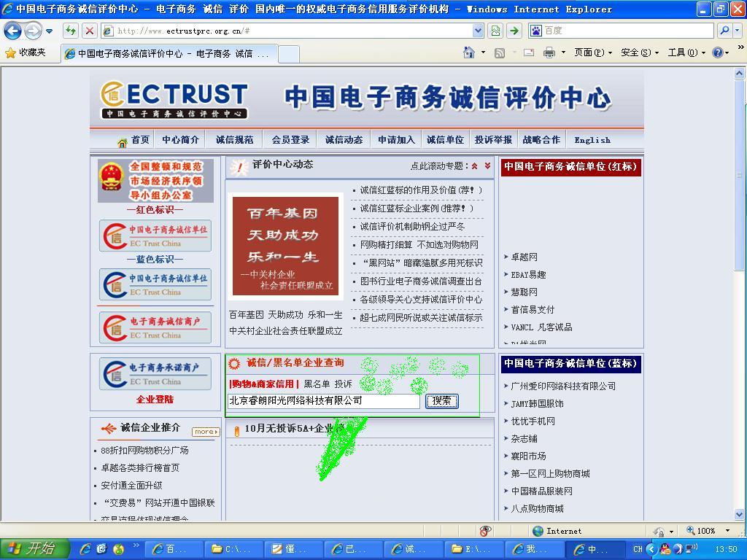
Task: Click the ECTRUST site logo
Action: pos(174,99)
